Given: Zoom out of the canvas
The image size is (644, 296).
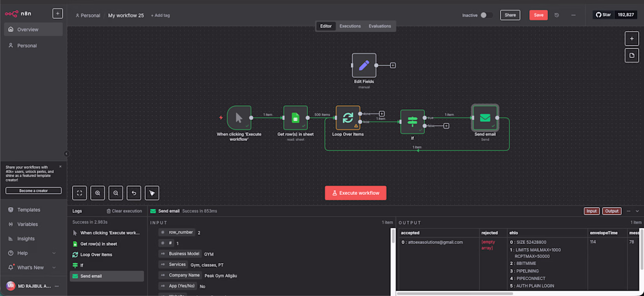Looking at the screenshot, I should [116, 193].
